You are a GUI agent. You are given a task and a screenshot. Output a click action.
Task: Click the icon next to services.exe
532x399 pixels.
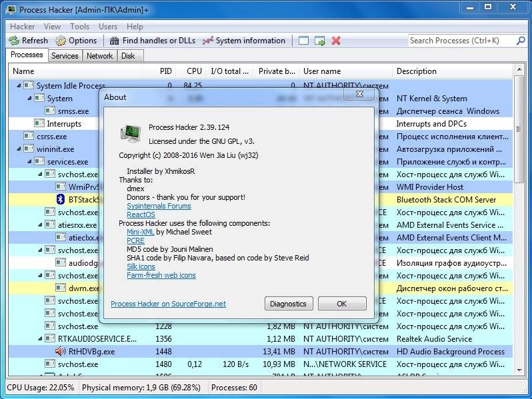click(x=39, y=161)
